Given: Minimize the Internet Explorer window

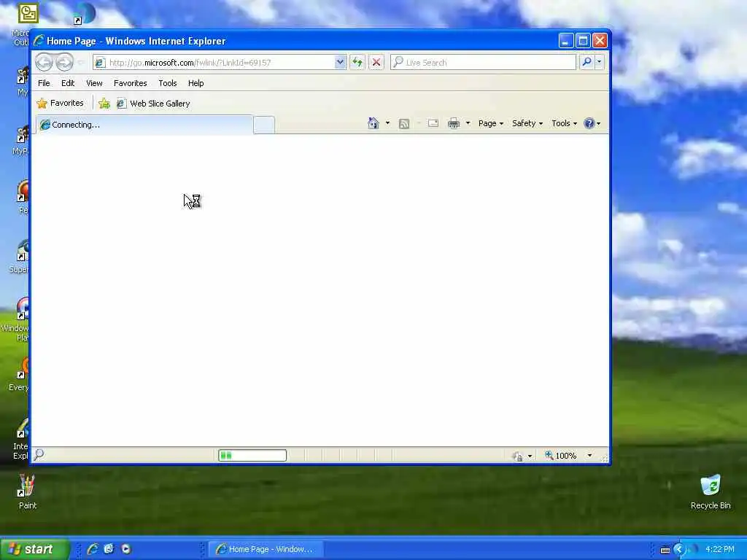Looking at the screenshot, I should click(x=566, y=41).
